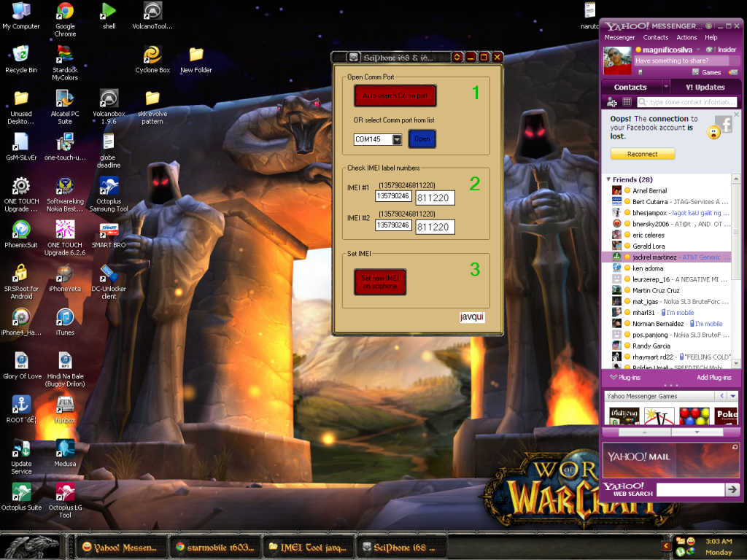This screenshot has width=747, height=560.
Task: Click the Set new IMEI on sciphone button
Action: click(379, 282)
